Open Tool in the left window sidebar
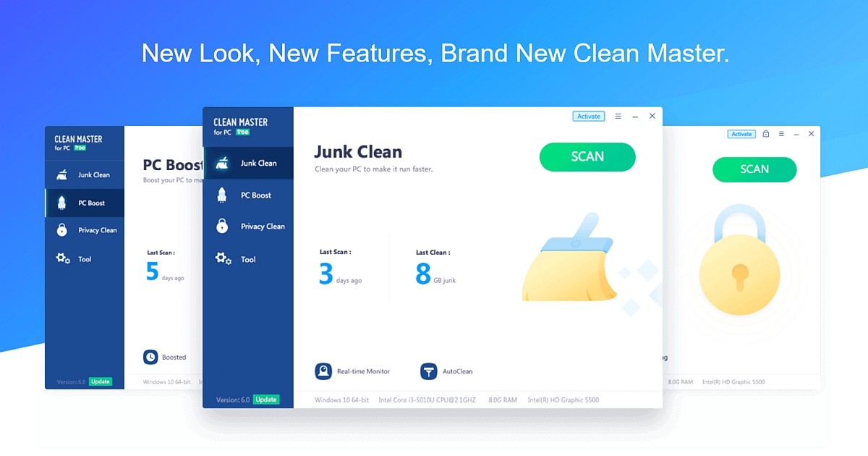This screenshot has width=868, height=456. (x=85, y=258)
